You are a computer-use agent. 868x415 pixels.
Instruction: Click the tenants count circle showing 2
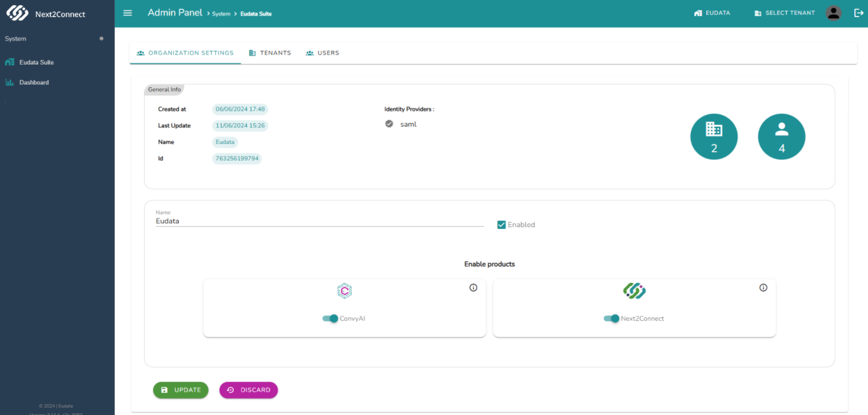[714, 137]
